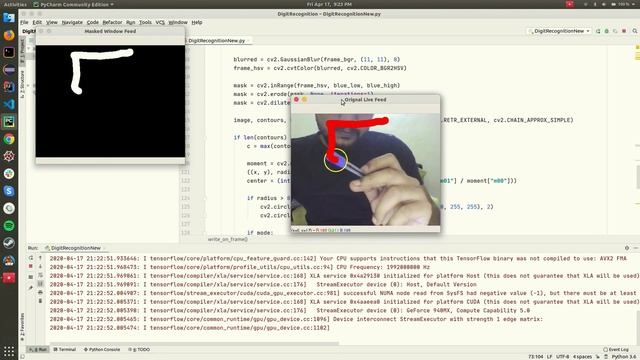Open Visual Studio Code from the dock
The image size is (640, 360).
9,104
